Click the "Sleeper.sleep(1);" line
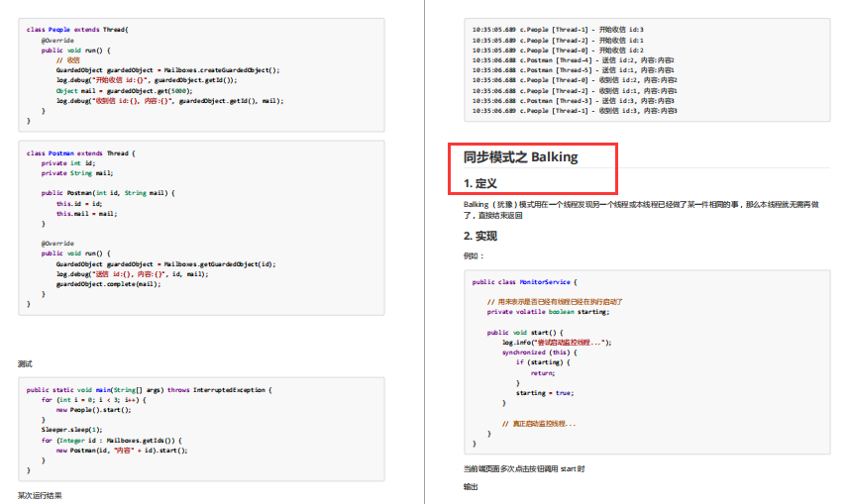The width and height of the screenshot is (848, 504). (x=72, y=430)
